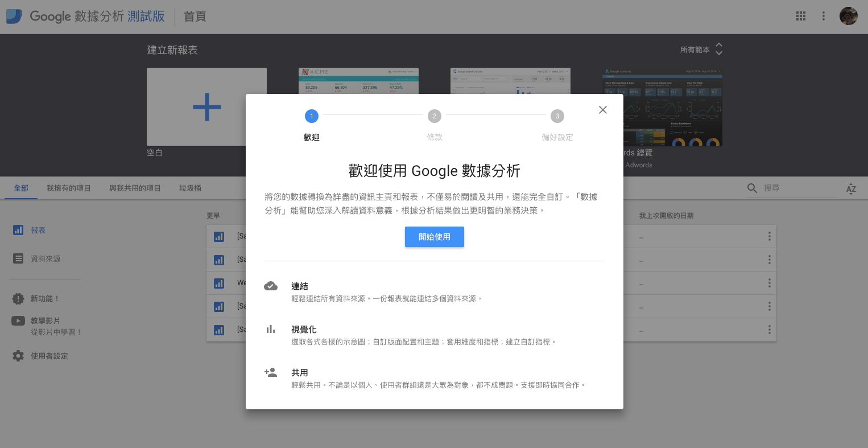The image size is (868, 448).
Task: Select the 與我共用的項目 tab
Action: pos(135,188)
